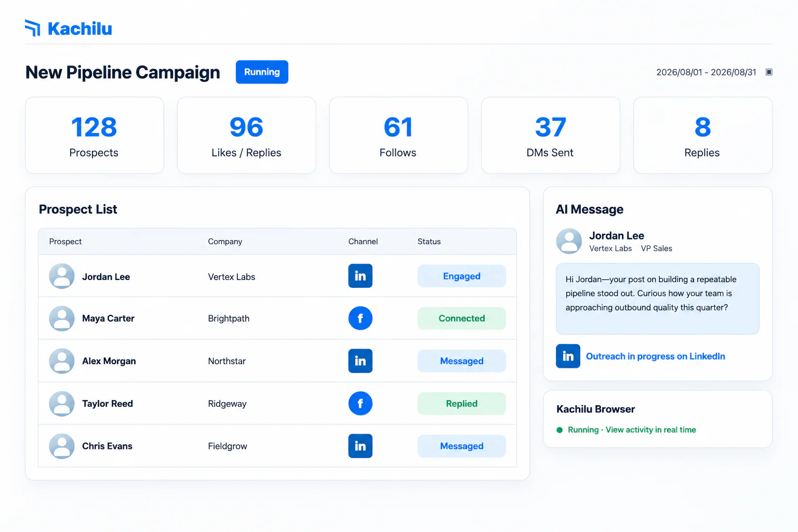Click LinkedIn icon in AI Message panel

pyautogui.click(x=568, y=356)
